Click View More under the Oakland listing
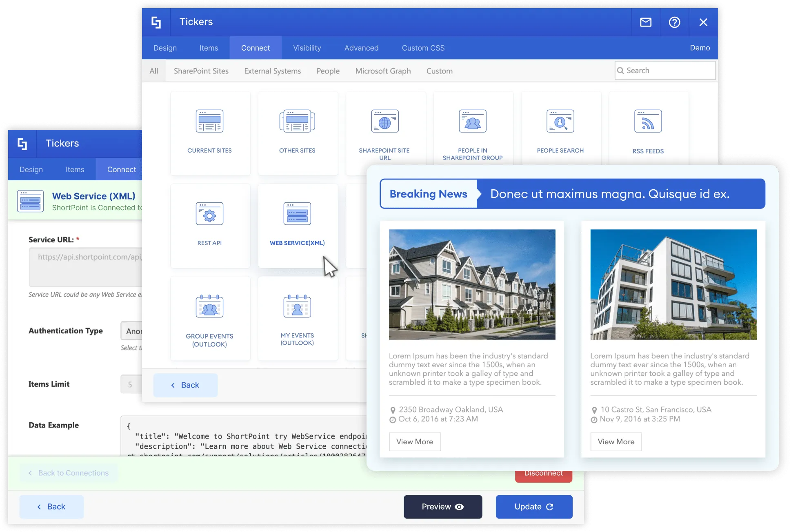The image size is (791, 532). pyautogui.click(x=415, y=441)
